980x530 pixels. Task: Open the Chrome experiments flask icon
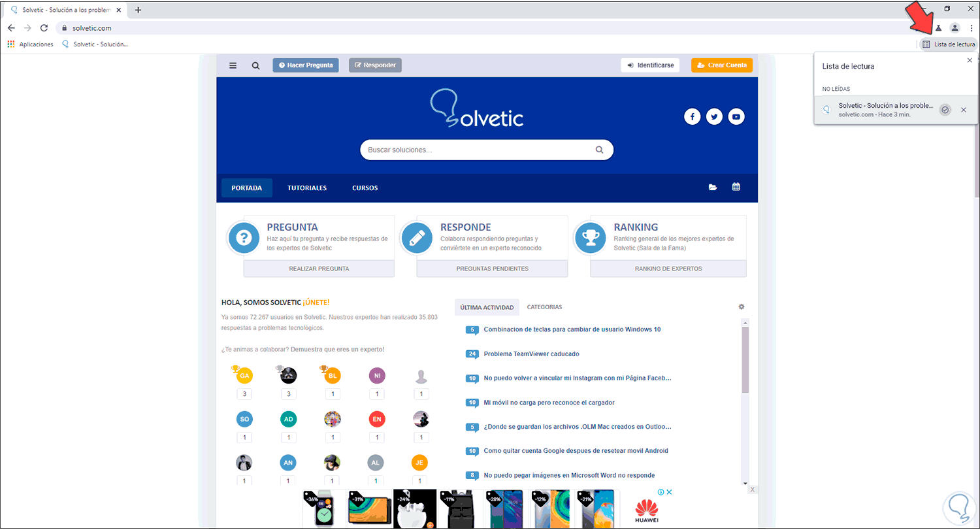pyautogui.click(x=938, y=28)
